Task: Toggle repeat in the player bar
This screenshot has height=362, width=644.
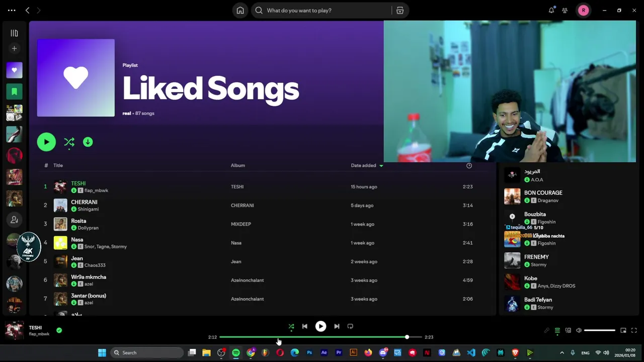Action: coord(350,326)
